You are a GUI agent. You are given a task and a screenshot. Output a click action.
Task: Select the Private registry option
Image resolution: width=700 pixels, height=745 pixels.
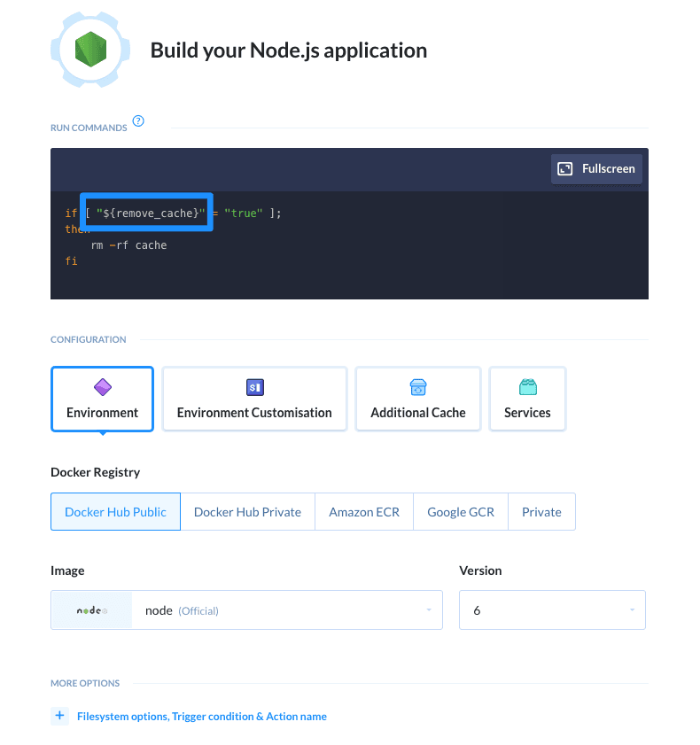(541, 512)
